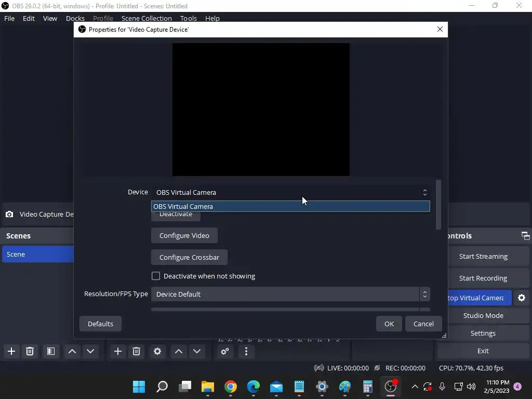Click the LIVE: 00:00:00 status text
The width and height of the screenshot is (532, 399).
348,368
